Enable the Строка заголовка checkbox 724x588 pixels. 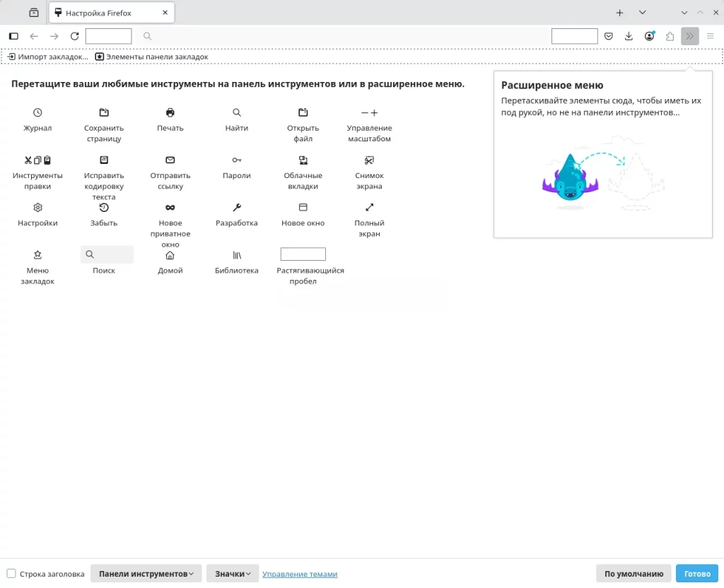pyautogui.click(x=11, y=573)
